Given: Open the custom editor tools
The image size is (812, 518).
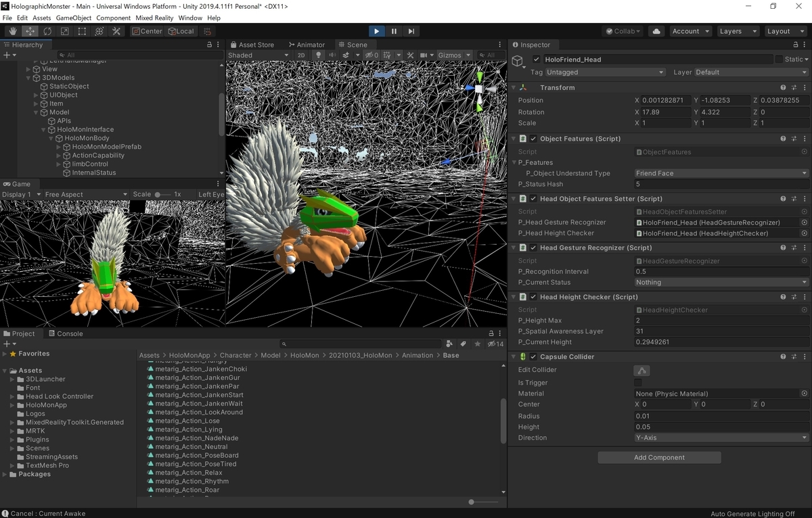Looking at the screenshot, I should click(x=116, y=31).
